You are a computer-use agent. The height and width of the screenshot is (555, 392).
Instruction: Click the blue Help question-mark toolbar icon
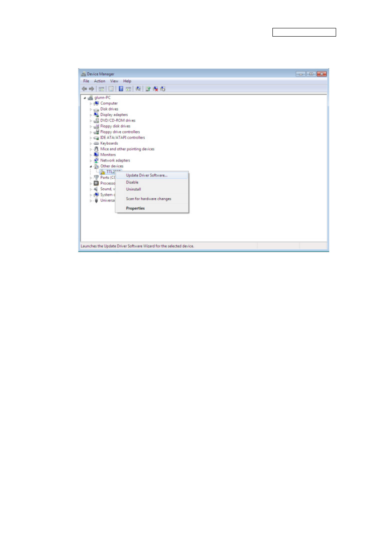coord(121,89)
